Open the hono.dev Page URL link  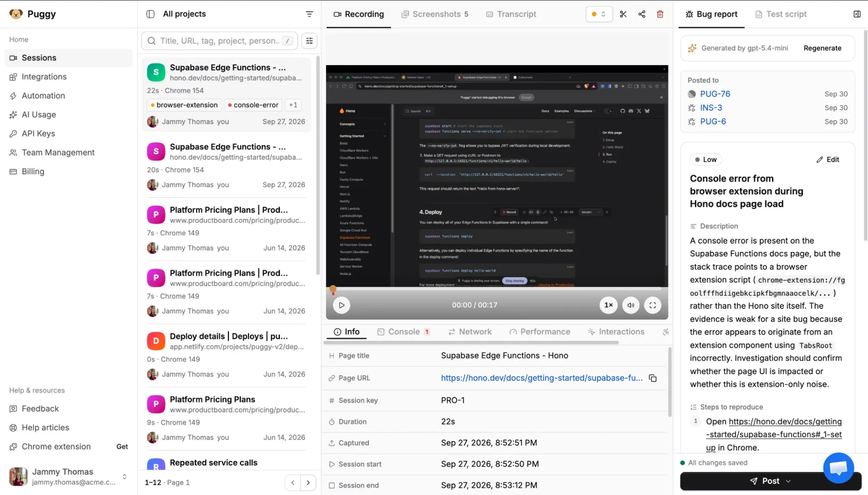point(542,378)
